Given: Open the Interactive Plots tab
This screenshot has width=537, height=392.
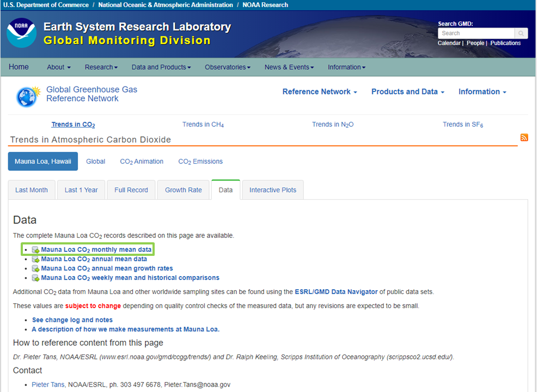Looking at the screenshot, I should (x=273, y=190).
